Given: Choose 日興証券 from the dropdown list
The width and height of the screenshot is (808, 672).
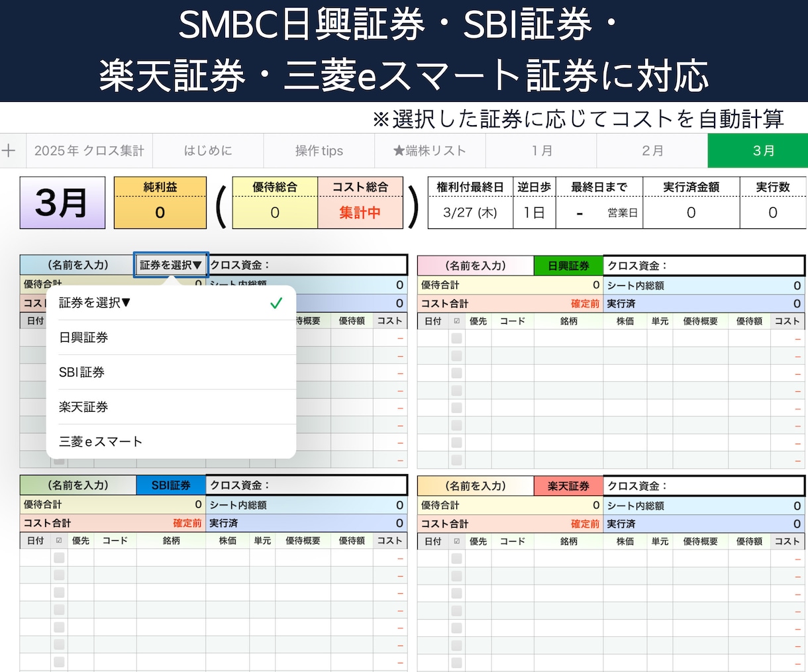Looking at the screenshot, I should point(171,338).
